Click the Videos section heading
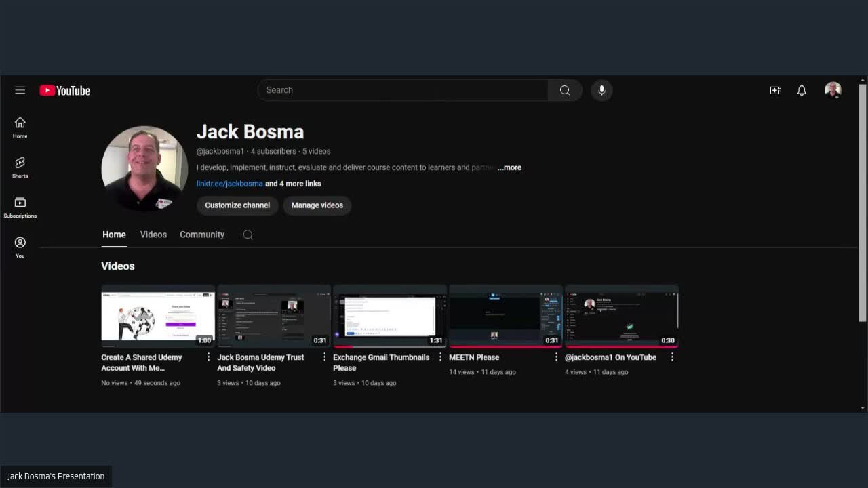Image resolution: width=868 pixels, height=488 pixels. [x=118, y=266]
